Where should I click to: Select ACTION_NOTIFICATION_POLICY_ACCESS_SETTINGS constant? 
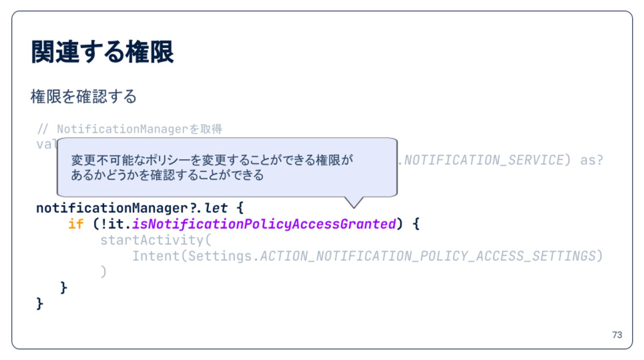coord(428,256)
